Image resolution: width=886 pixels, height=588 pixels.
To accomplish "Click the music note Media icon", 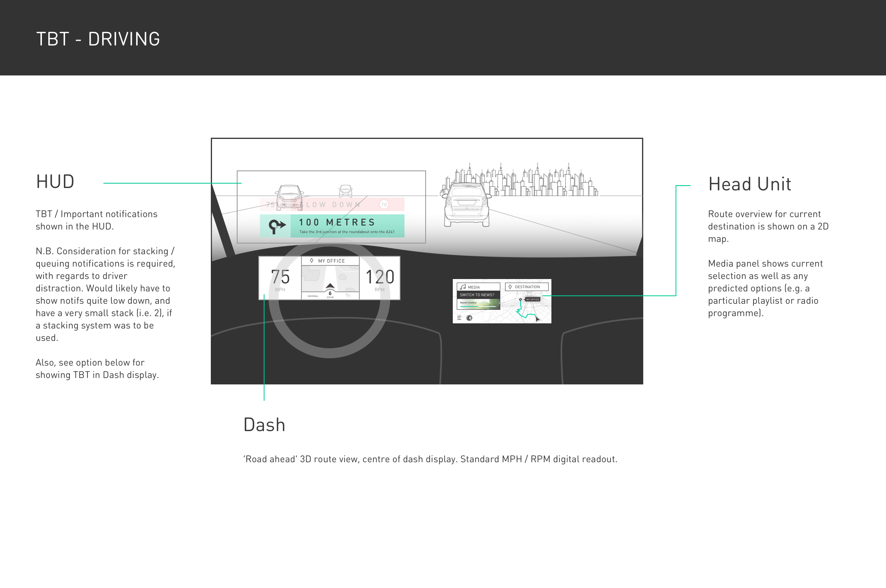I will [463, 287].
